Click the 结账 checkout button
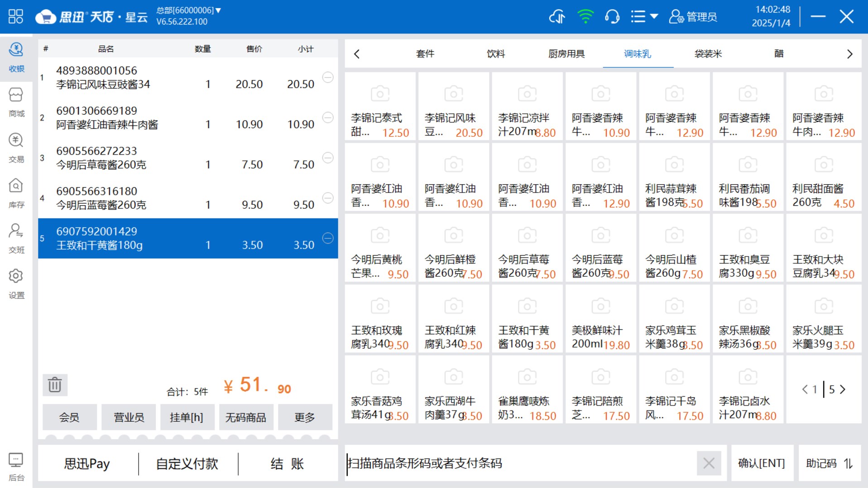868x488 pixels. click(287, 463)
